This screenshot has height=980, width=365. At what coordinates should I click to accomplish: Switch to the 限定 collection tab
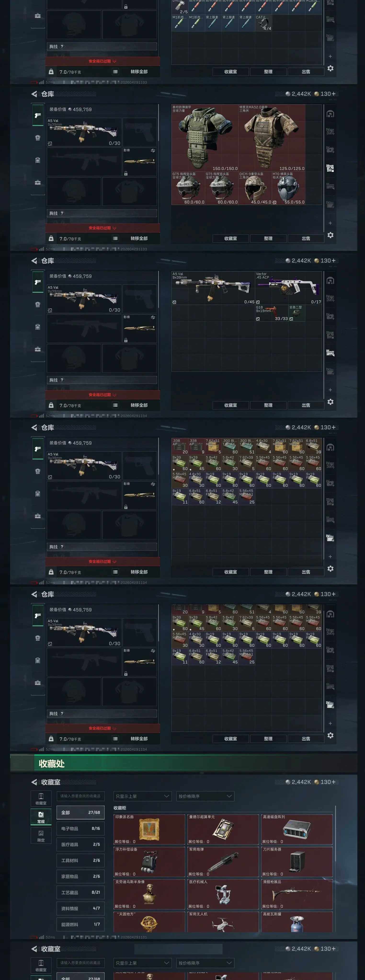coord(41,836)
